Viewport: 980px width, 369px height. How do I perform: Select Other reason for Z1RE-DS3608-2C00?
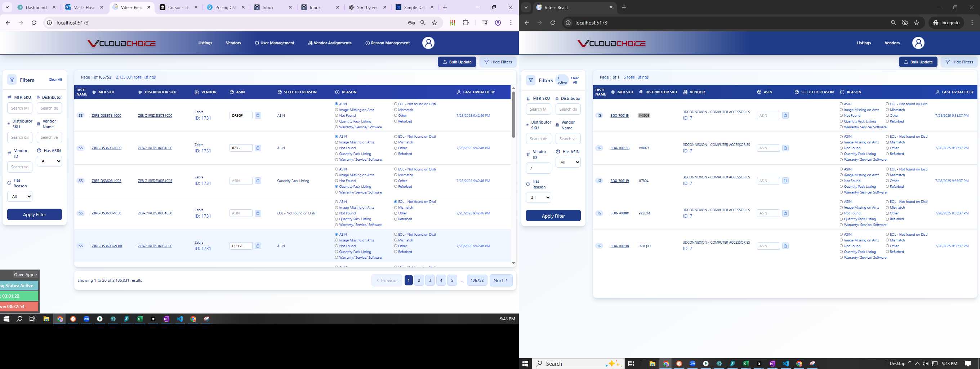(x=396, y=246)
